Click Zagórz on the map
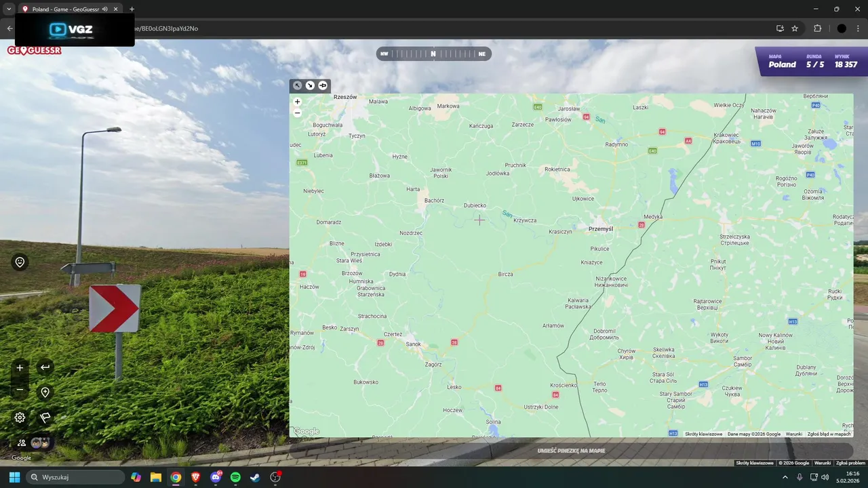The height and width of the screenshot is (488, 868). [x=433, y=365]
